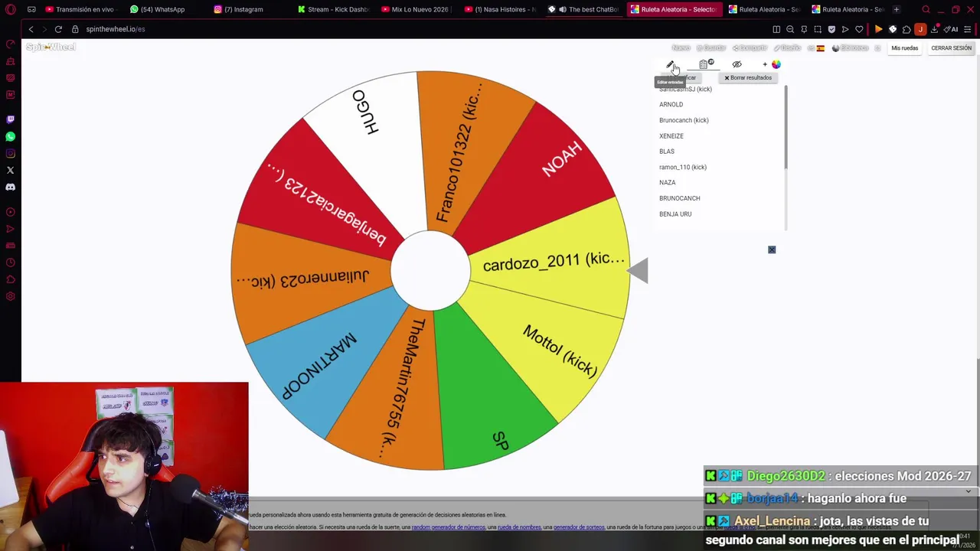The height and width of the screenshot is (551, 980).
Task: Open Mis ruedas
Action: (x=904, y=48)
